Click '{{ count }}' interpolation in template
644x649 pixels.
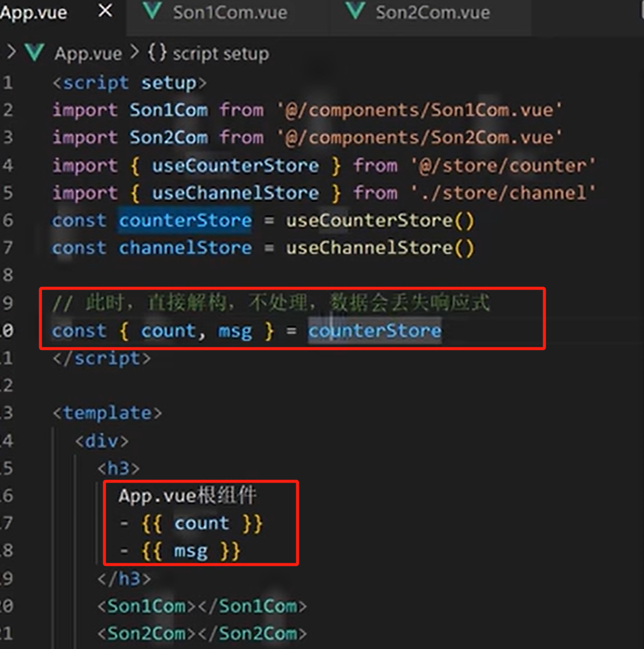[202, 523]
